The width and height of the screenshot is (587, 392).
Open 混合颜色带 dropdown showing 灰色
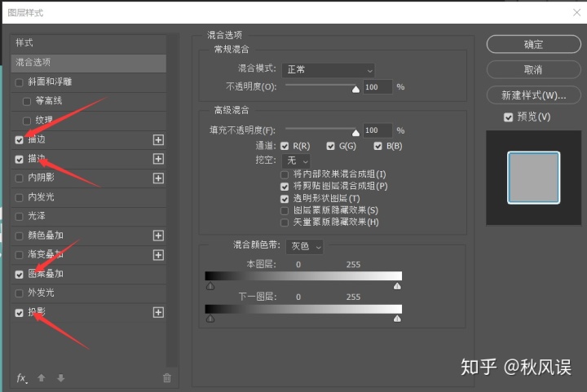(305, 246)
